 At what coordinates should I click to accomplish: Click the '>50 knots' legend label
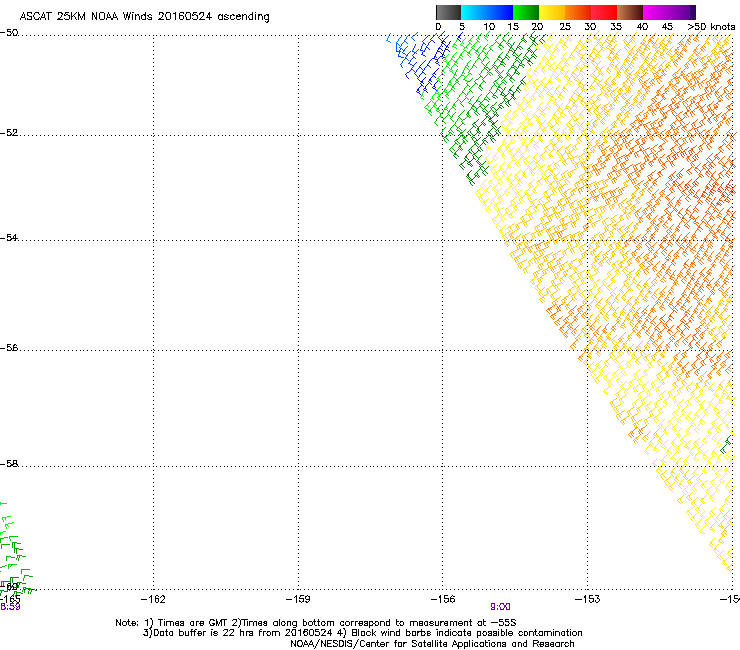pos(711,27)
